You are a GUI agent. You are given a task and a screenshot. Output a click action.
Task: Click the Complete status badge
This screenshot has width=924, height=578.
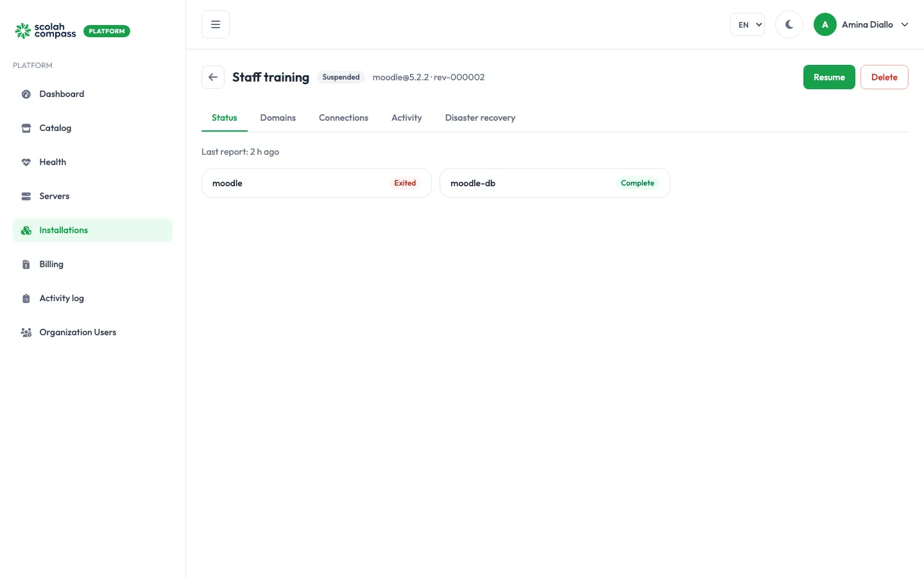coord(637,183)
